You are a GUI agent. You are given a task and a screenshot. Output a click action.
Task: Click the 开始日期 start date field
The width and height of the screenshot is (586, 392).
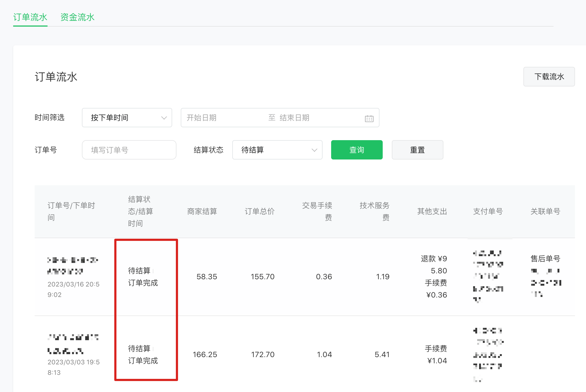tap(201, 118)
